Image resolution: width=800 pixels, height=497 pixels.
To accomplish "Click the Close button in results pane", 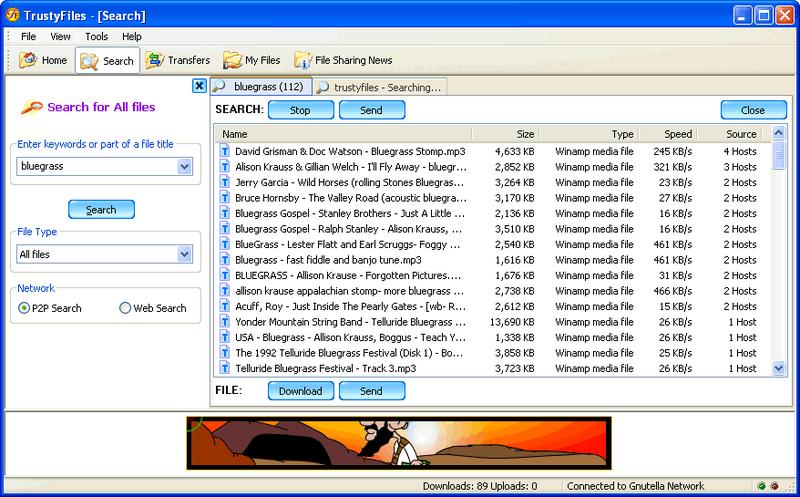I will 754,110.
